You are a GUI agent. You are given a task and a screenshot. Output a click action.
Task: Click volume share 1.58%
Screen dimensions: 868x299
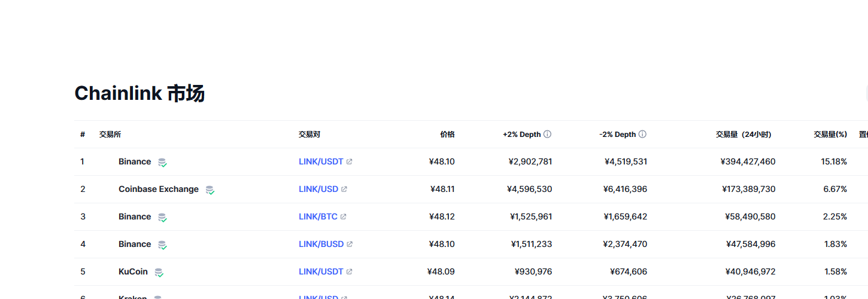[x=836, y=271]
